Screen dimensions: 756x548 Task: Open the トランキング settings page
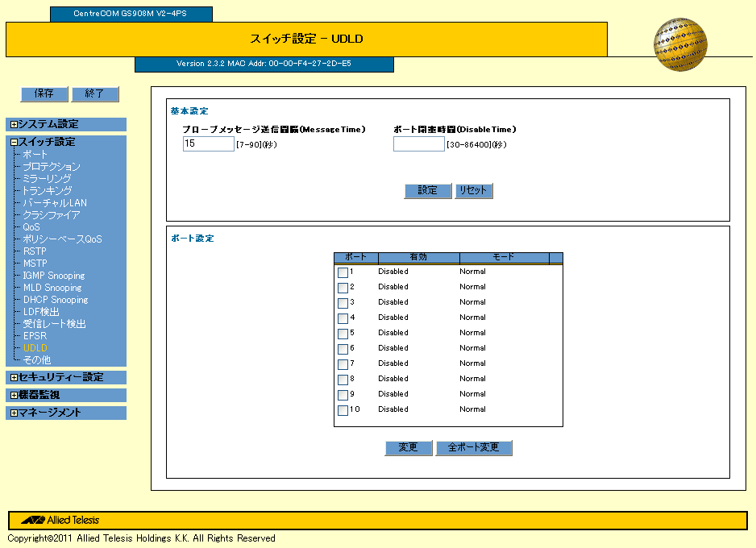point(48,191)
